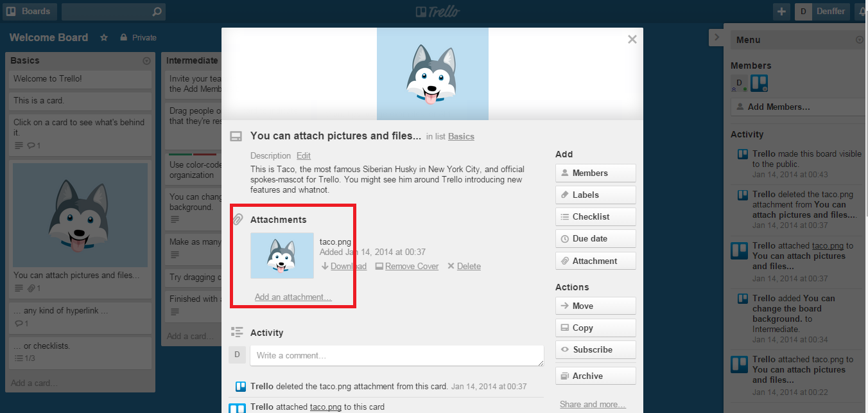This screenshot has height=413, width=868.
Task: Click the Move action button
Action: point(596,306)
